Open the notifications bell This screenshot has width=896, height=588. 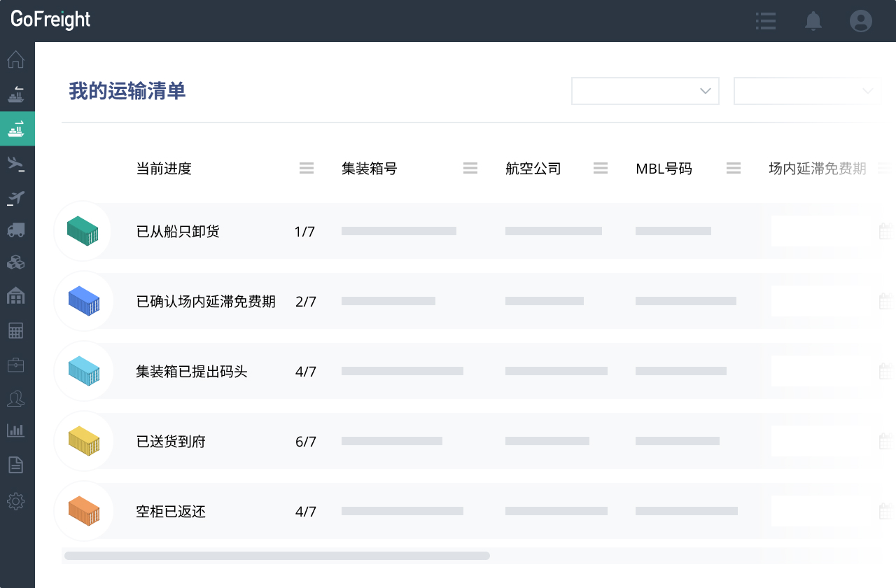[813, 21]
